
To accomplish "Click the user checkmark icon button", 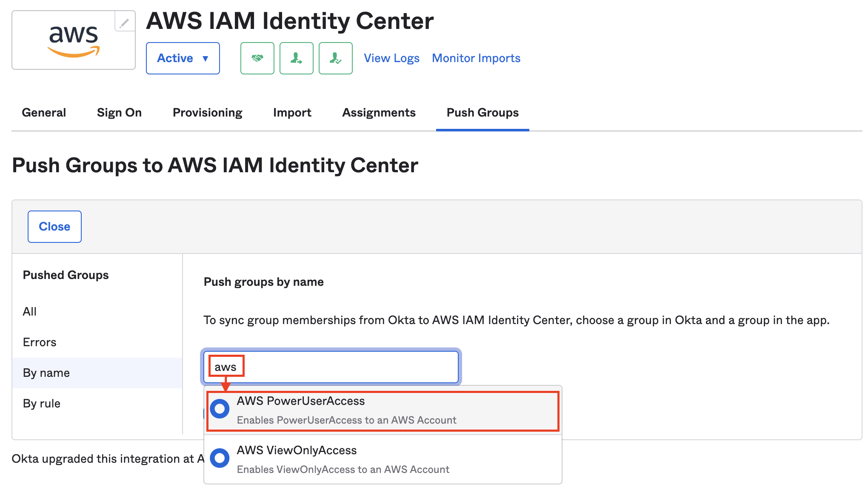I will [335, 58].
